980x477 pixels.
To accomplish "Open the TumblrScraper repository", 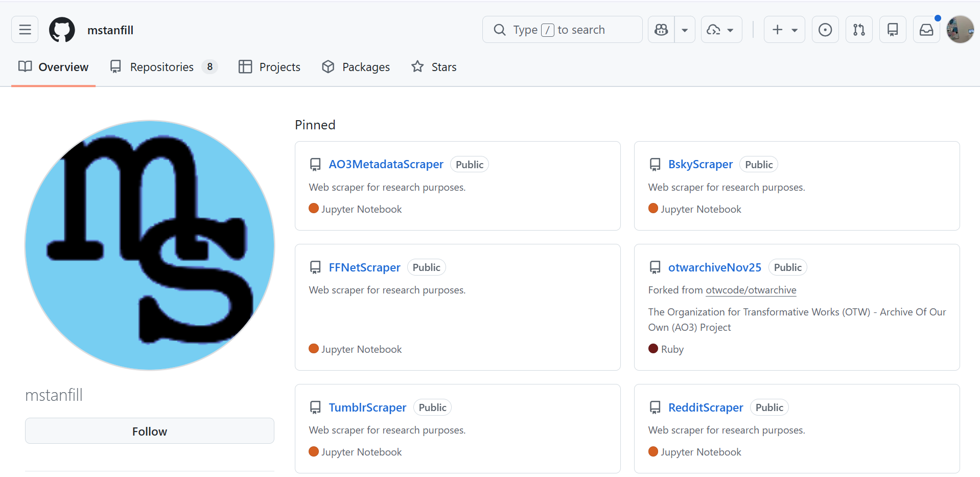I will 367,407.
